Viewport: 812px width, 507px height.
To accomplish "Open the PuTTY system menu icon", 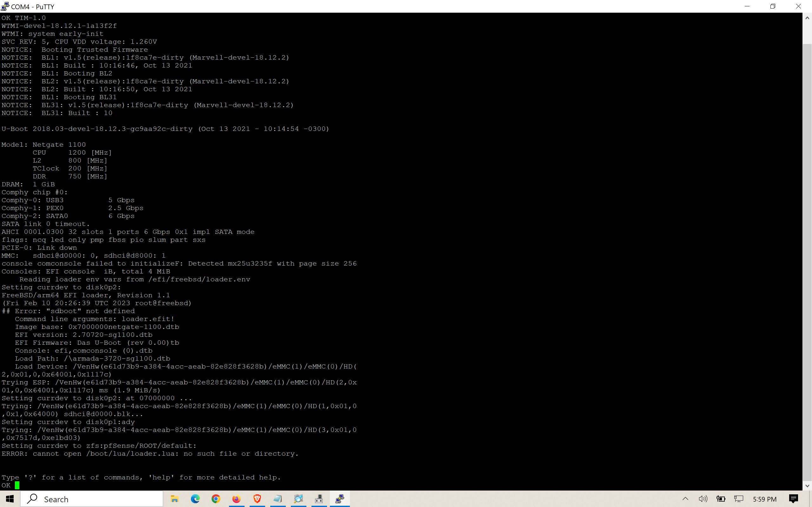I will (x=5, y=6).
